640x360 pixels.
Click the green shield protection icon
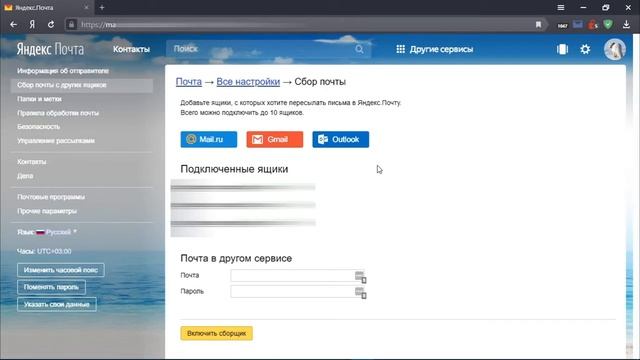(608, 24)
